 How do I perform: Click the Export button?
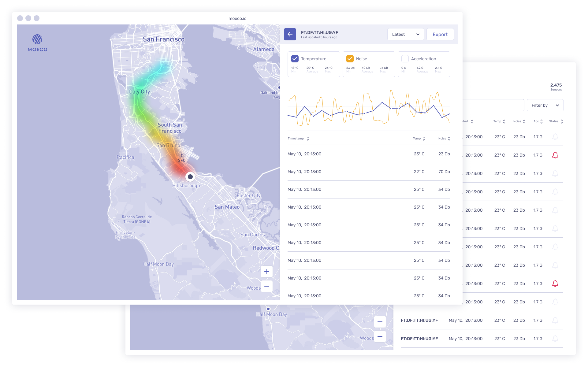coord(440,34)
